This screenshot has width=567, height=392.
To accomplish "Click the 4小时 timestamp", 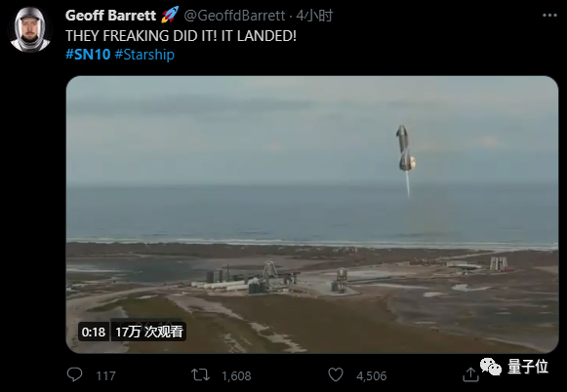I will (x=314, y=16).
